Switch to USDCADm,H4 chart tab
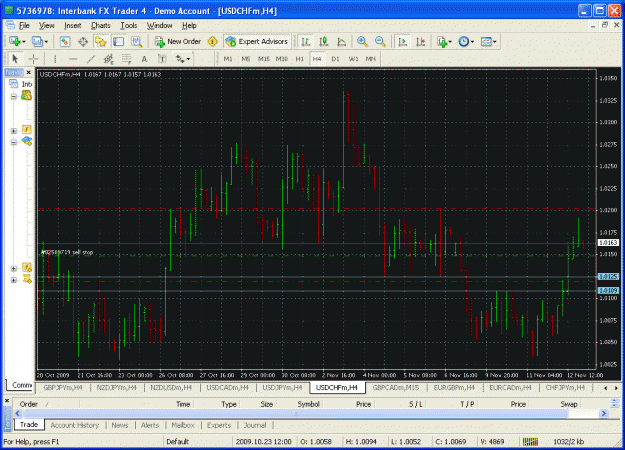 (x=227, y=387)
